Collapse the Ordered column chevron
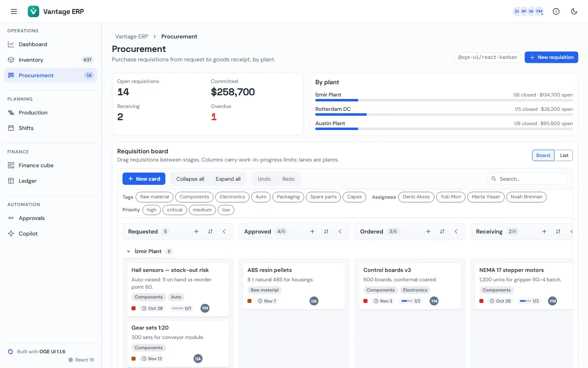Viewport: 588px width, 368px height. (x=456, y=231)
